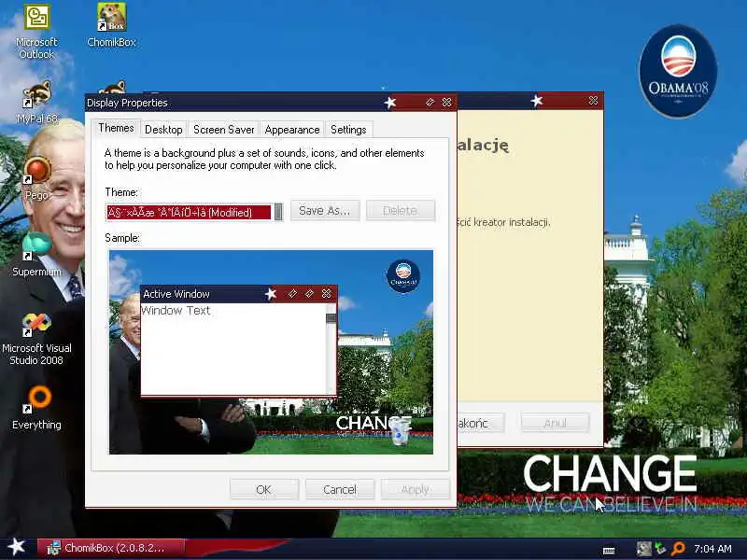This screenshot has height=560, width=747.
Task: Click the help button in Display Properties title bar
Action: coord(430,103)
